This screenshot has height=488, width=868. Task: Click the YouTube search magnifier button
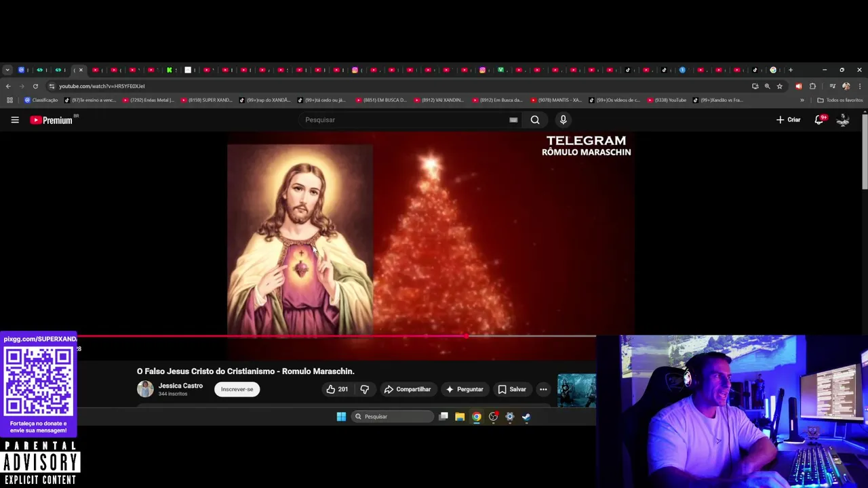click(x=535, y=120)
